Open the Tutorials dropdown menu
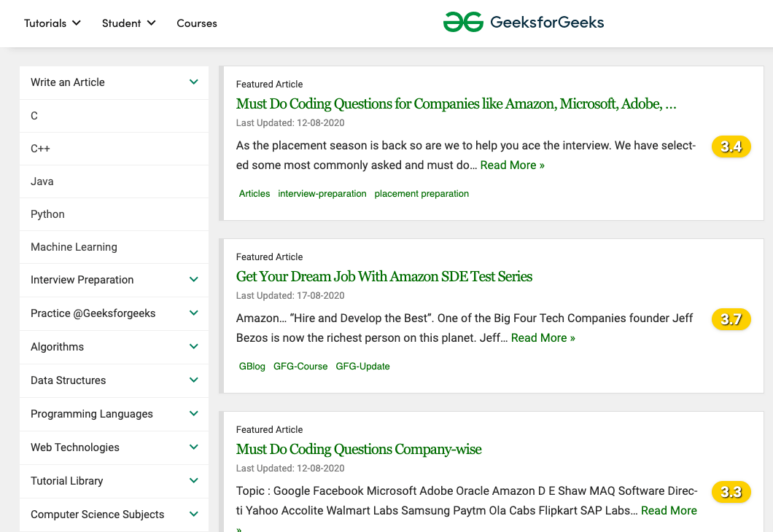 [x=53, y=23]
